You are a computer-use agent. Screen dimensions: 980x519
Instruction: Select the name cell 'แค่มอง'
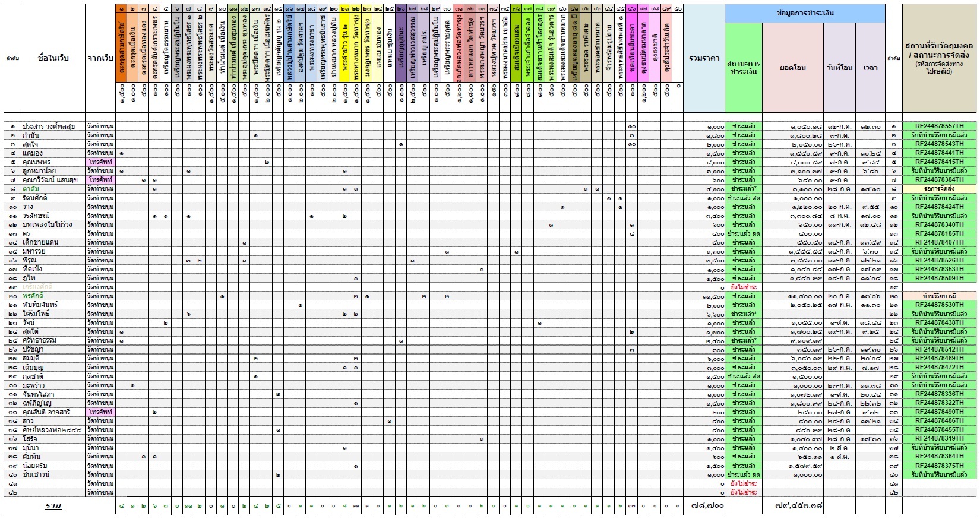tap(53, 153)
